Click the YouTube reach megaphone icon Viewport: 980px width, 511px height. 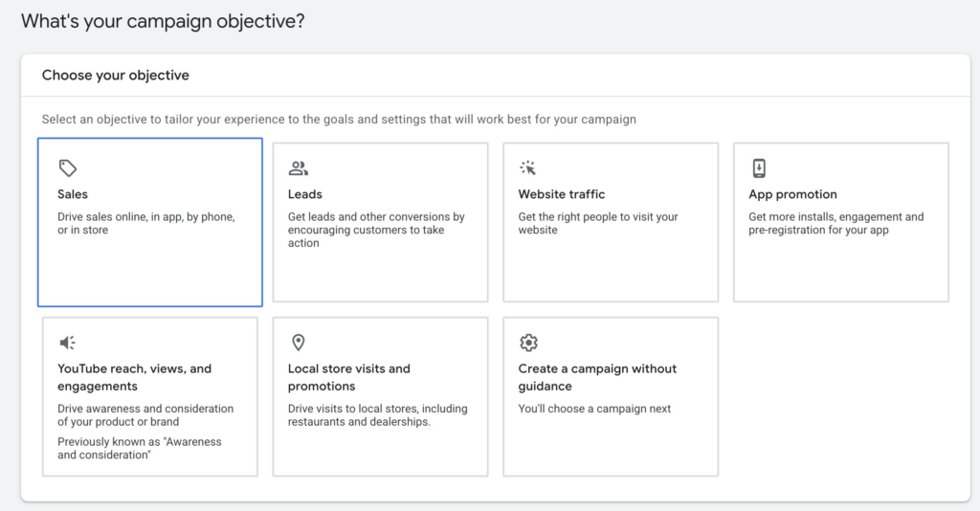pyautogui.click(x=67, y=343)
